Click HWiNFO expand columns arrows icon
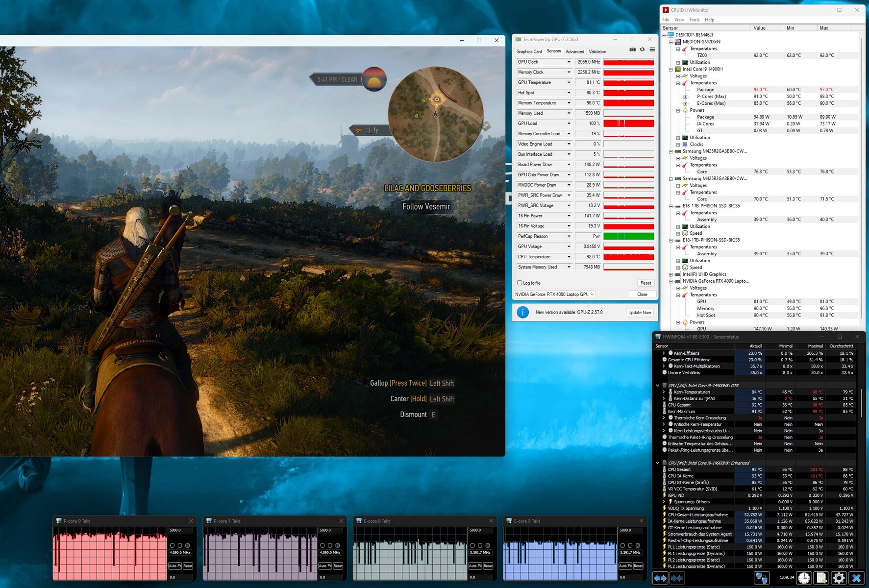869x588 pixels. point(660,578)
